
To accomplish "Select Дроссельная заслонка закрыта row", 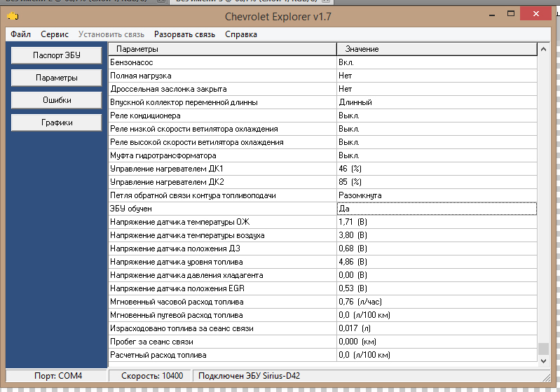I will point(322,89).
